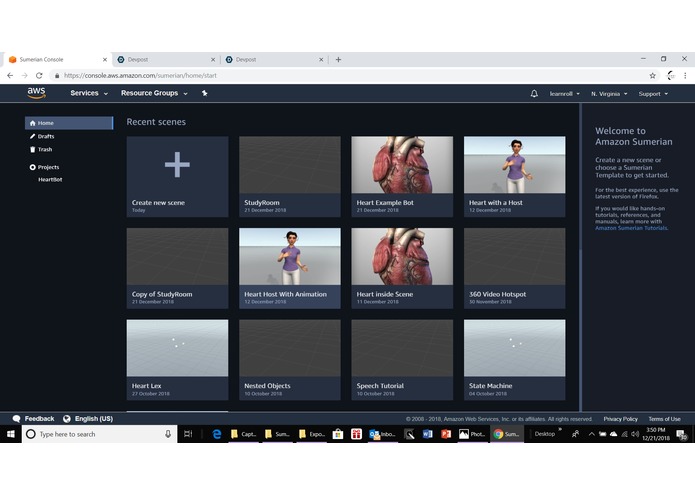The image size is (695, 494).
Task: Launch Microsoft Edge from the taskbar
Action: coord(216,434)
